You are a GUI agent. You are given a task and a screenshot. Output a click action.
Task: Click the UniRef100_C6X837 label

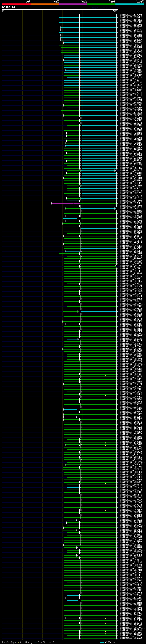click(x=131, y=223)
